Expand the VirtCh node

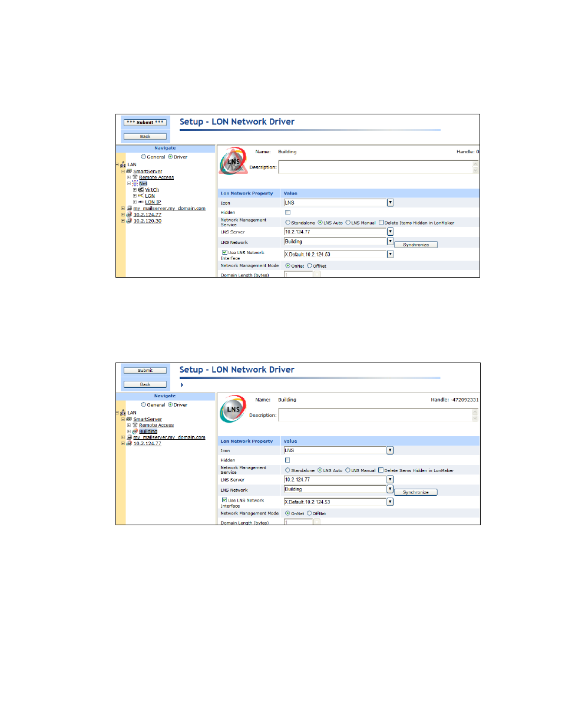tap(135, 190)
